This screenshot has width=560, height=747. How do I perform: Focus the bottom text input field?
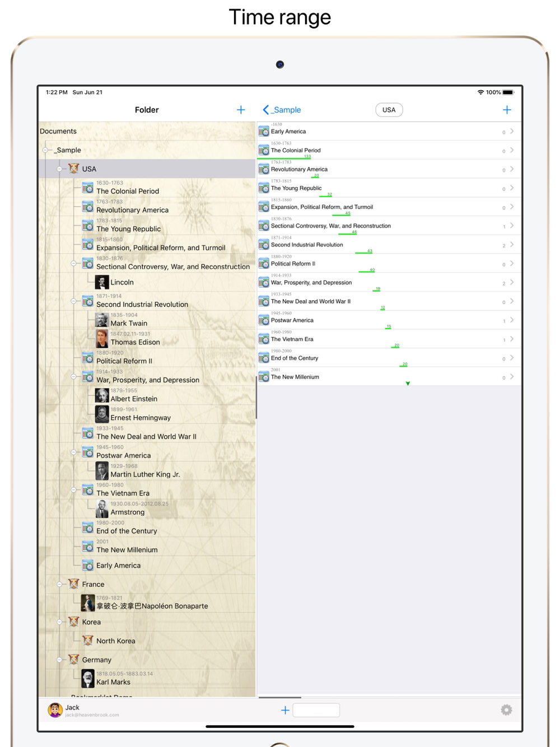(316, 710)
